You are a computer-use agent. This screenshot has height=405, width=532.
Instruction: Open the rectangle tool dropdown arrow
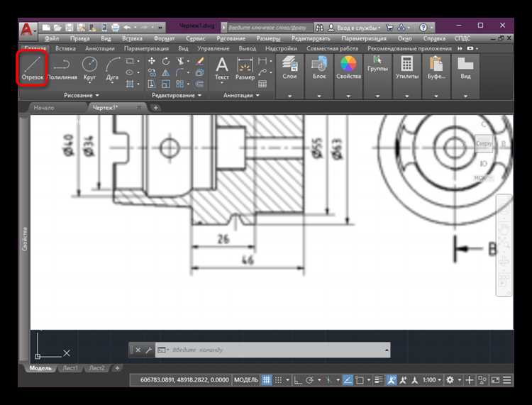[138, 62]
